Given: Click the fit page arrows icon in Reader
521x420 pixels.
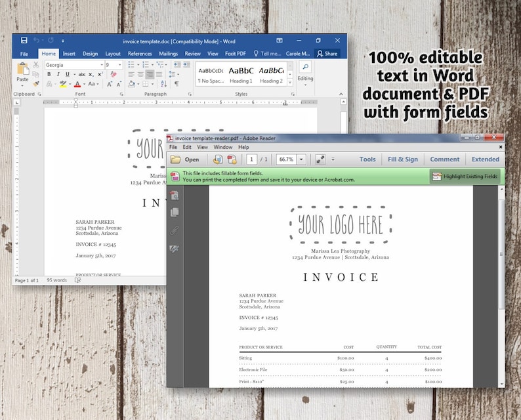Looking at the screenshot, I should point(320,159).
